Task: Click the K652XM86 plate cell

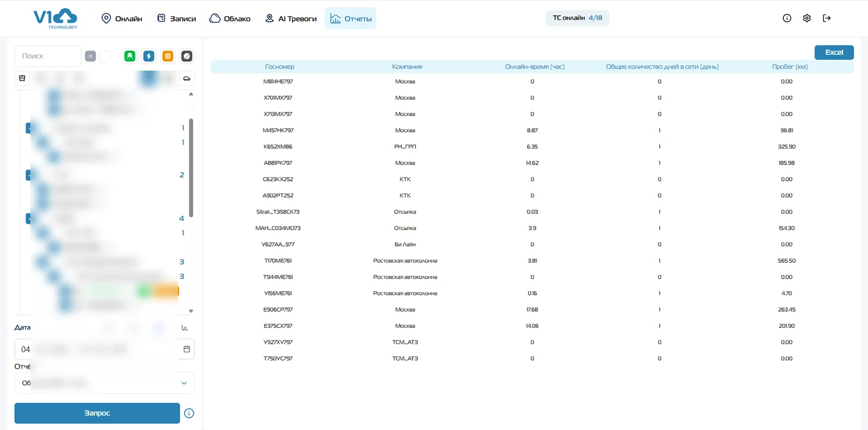Action: 278,147
